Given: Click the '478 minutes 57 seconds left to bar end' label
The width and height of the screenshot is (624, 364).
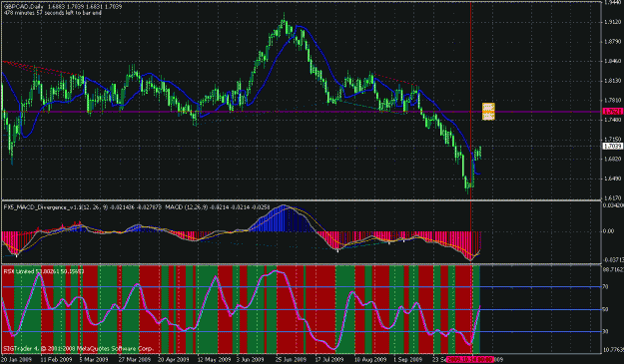Looking at the screenshot, I should click(53, 13).
